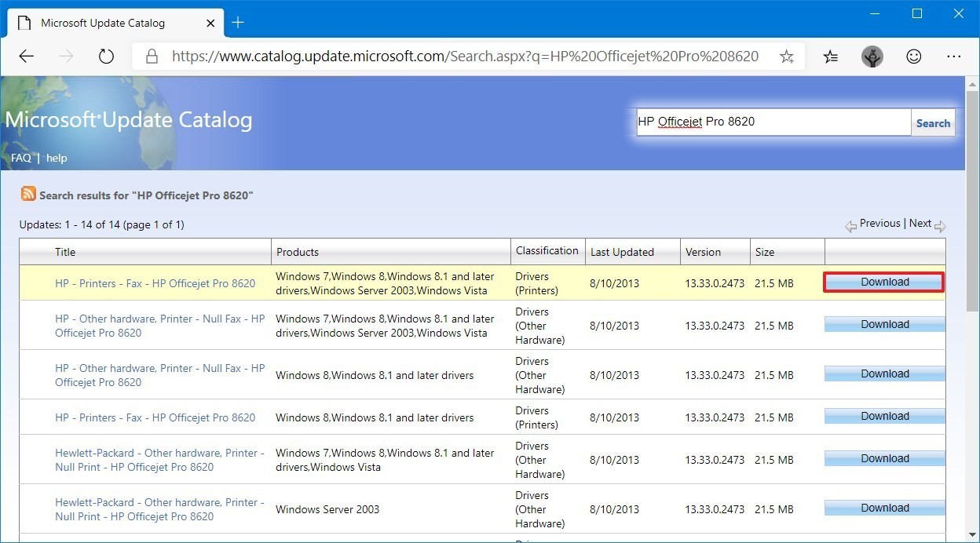
Task: Download Null Print driver listing Windows Vista
Action: (x=884, y=458)
